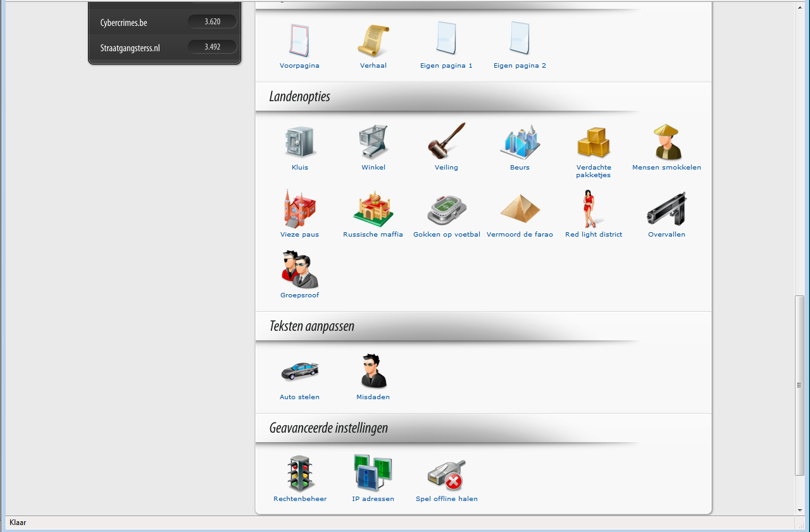The width and height of the screenshot is (810, 532).
Task: Open the IP adressen monitors icon
Action: (x=373, y=473)
